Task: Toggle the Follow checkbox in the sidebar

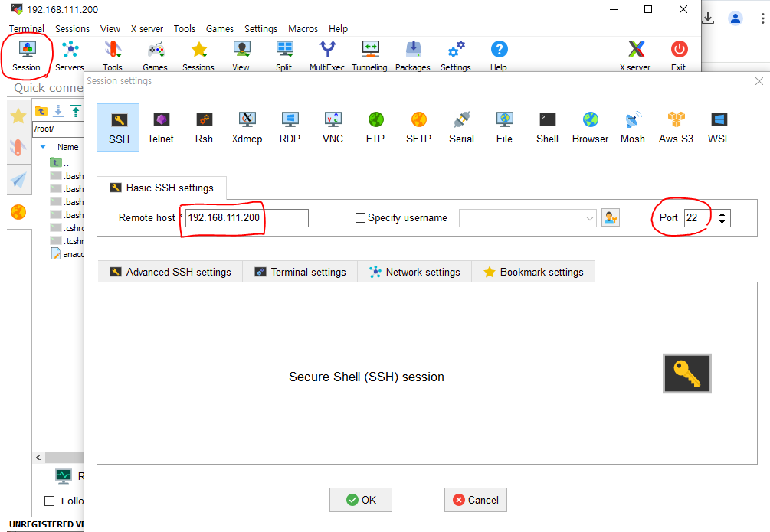Action: coord(49,501)
